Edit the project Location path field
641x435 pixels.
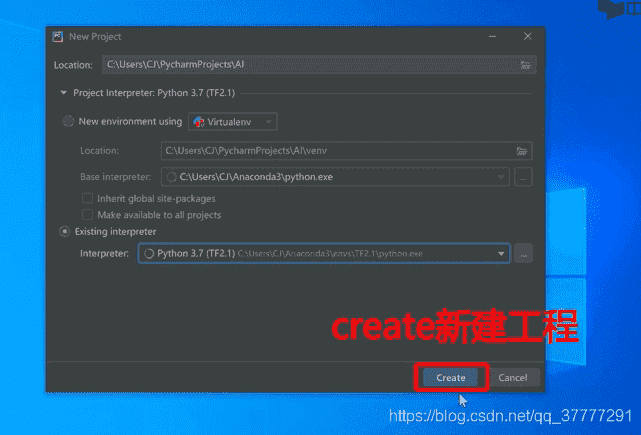[319, 65]
